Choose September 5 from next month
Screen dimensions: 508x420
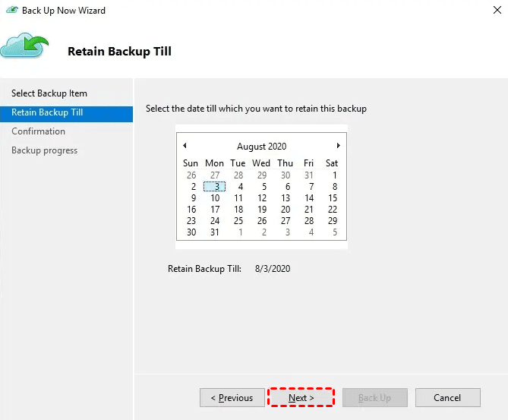[335, 232]
